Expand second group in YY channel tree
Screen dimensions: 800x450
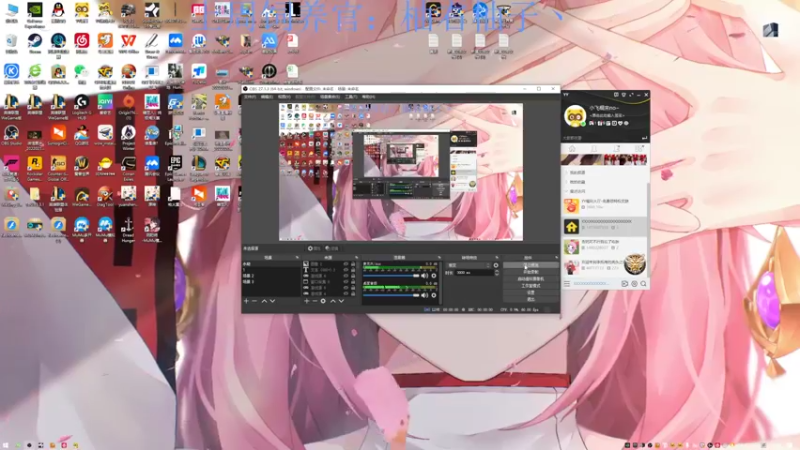coord(566,182)
